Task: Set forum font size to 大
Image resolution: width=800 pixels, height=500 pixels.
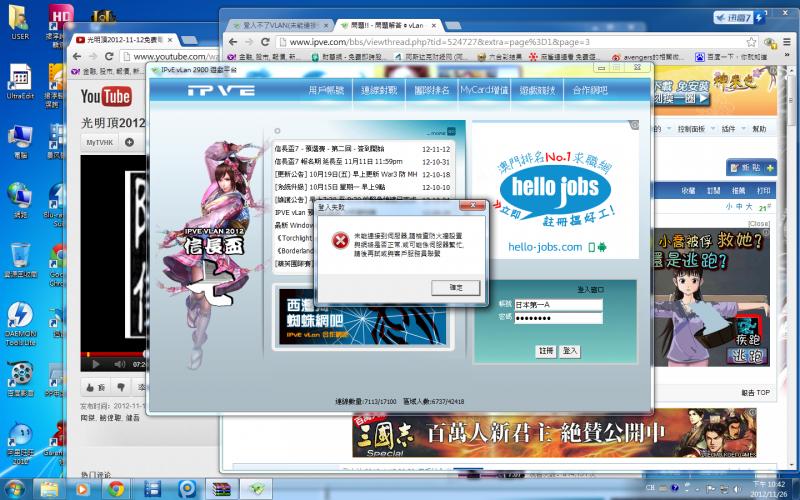Action: click(749, 207)
